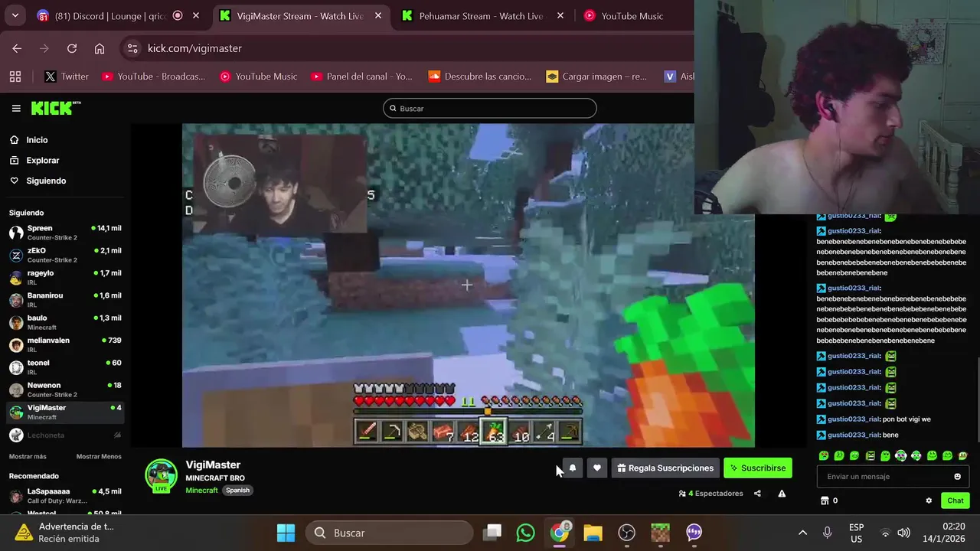This screenshot has width=980, height=551.
Task: Open zEkO's channel in sidebar
Action: click(x=65, y=255)
